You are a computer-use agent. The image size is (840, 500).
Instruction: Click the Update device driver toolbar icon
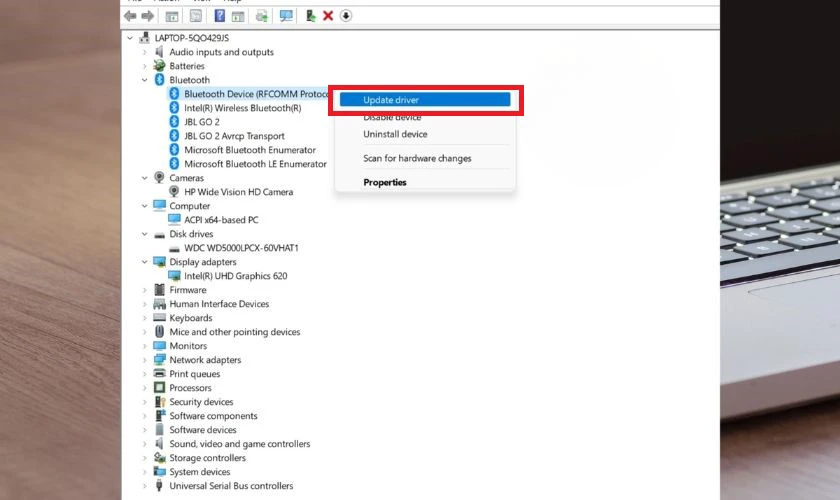311,16
